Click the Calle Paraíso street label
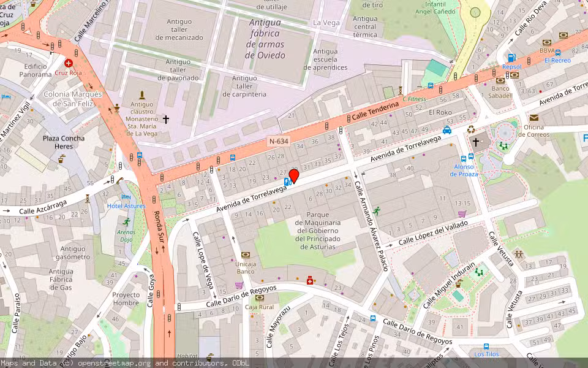This screenshot has width=588, height=368. (16, 313)
